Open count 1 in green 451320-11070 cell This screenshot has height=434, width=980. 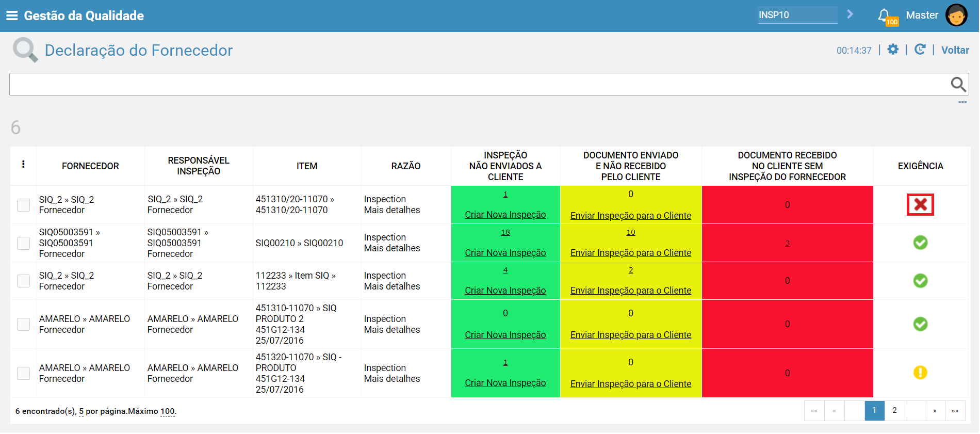pyautogui.click(x=505, y=362)
